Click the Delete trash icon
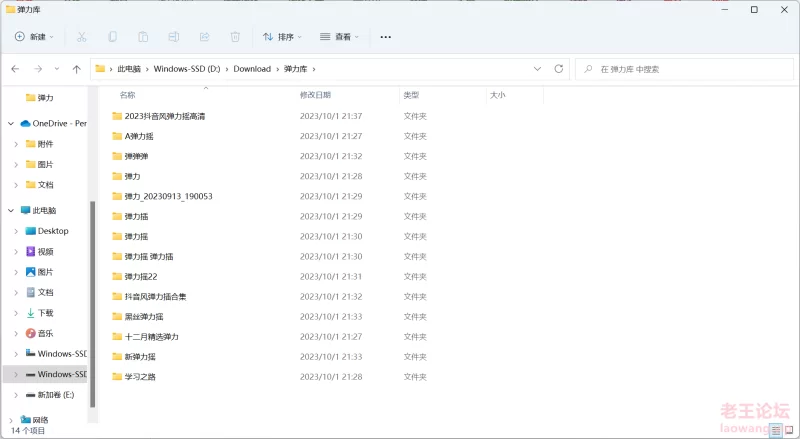This screenshot has height=439, width=800. [235, 37]
